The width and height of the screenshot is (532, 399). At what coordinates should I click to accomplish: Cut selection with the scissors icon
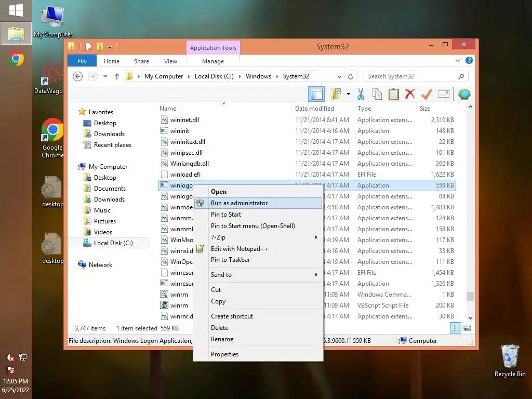tap(361, 95)
